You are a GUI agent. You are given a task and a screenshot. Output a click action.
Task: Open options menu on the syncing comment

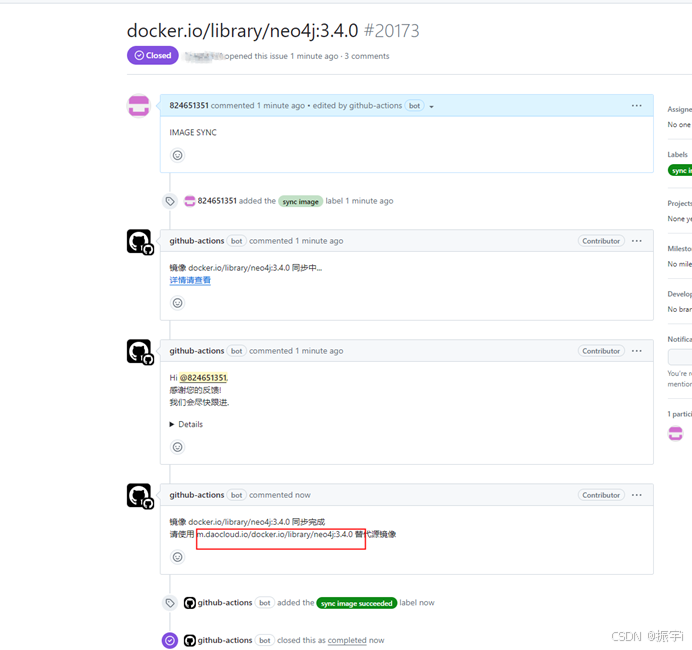point(636,241)
